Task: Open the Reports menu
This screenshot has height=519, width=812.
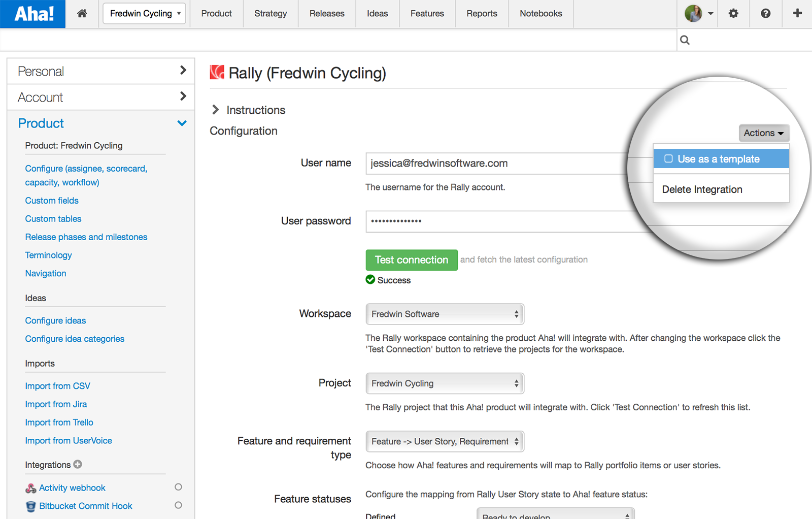Action: pyautogui.click(x=482, y=14)
